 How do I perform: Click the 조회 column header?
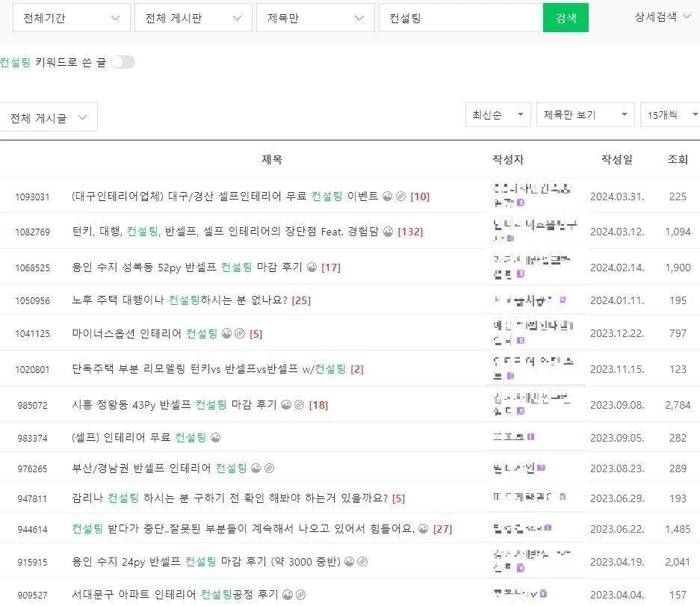[x=678, y=159]
